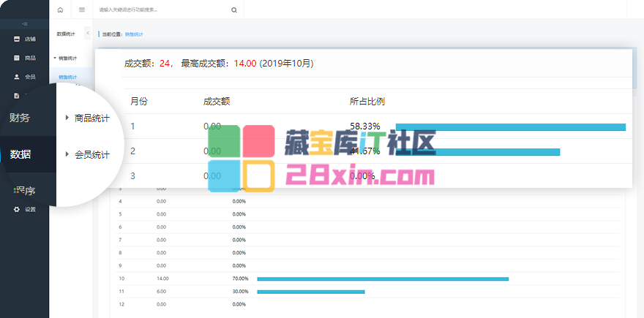Go to the home page icon
This screenshot has width=644, height=318.
(60, 10)
